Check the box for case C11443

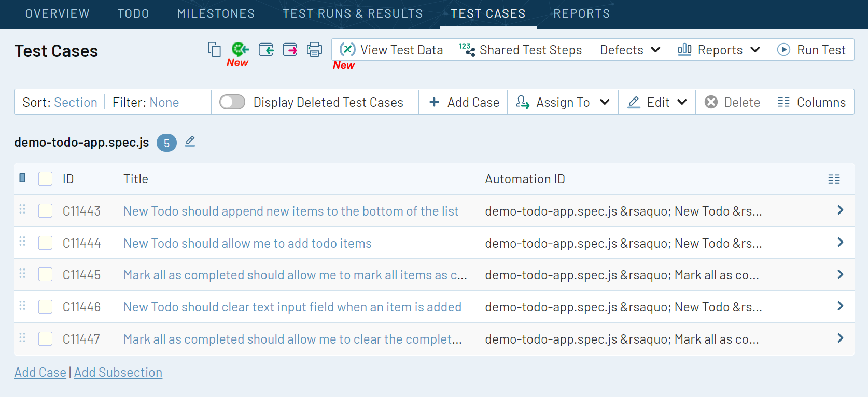[x=46, y=211]
